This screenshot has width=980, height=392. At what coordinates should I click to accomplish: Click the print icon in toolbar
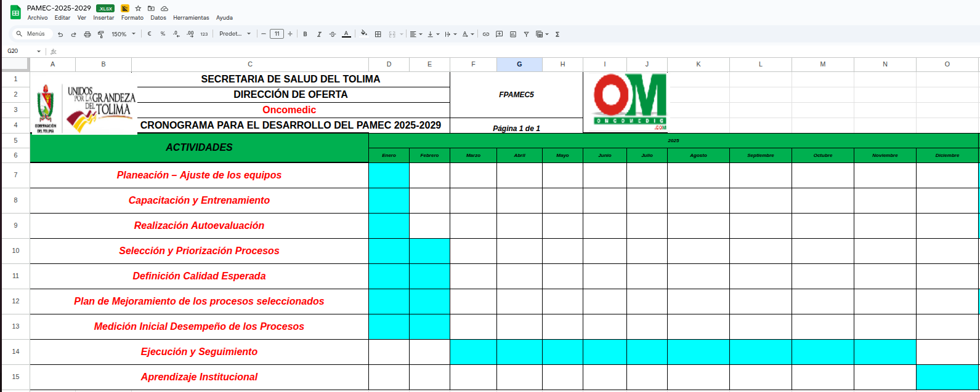tap(87, 34)
